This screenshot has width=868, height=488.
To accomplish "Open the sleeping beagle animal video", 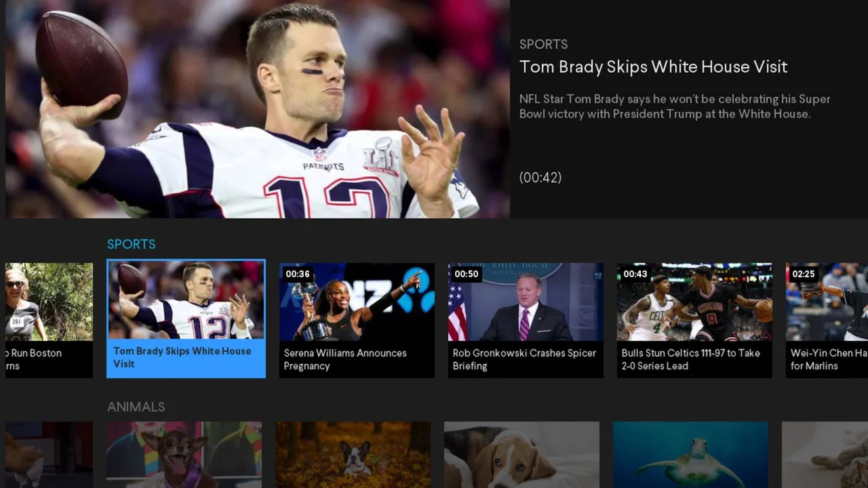I will pyautogui.click(x=521, y=455).
